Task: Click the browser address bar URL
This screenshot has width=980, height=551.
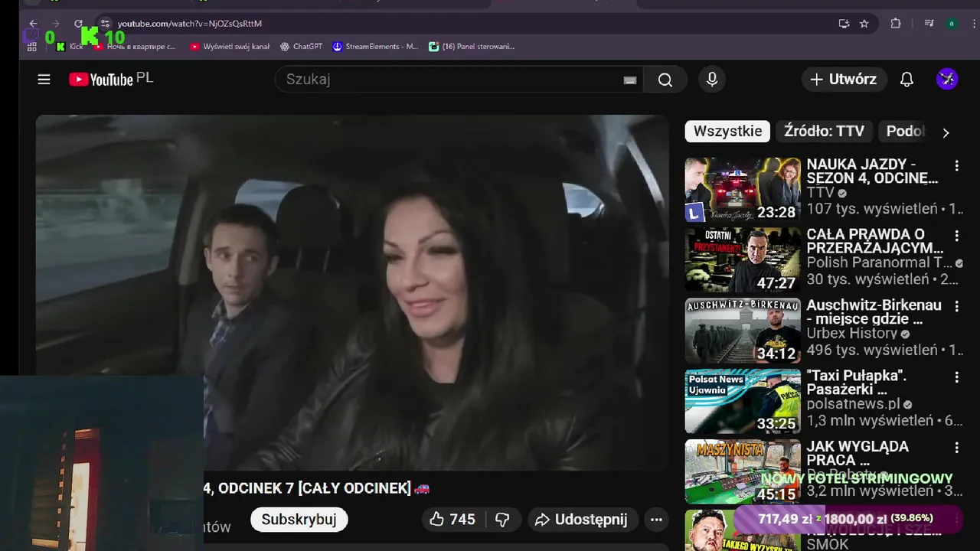Action: (189, 24)
